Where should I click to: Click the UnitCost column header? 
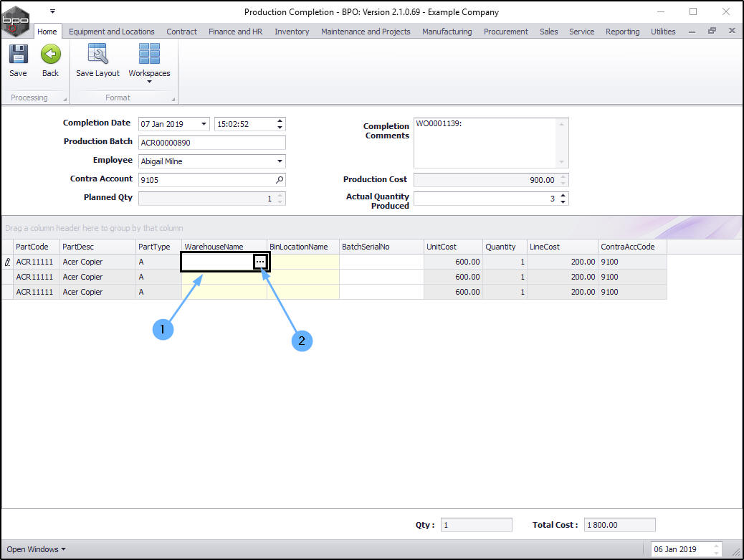(x=453, y=247)
